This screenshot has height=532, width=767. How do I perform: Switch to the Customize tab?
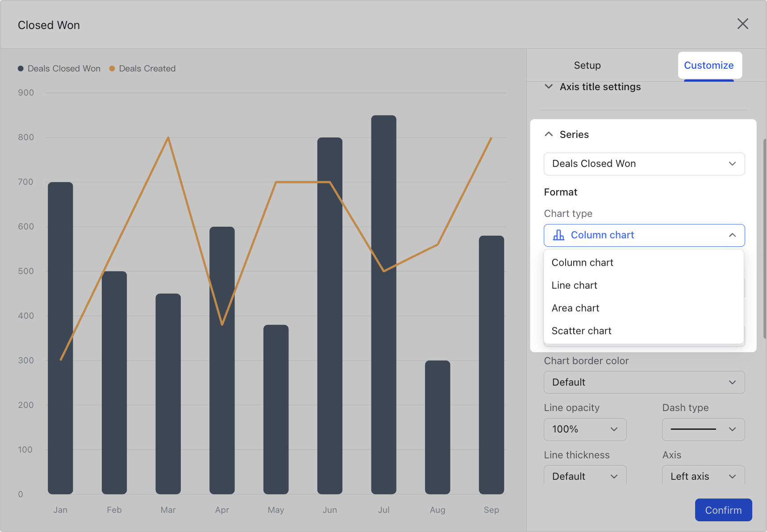point(709,66)
